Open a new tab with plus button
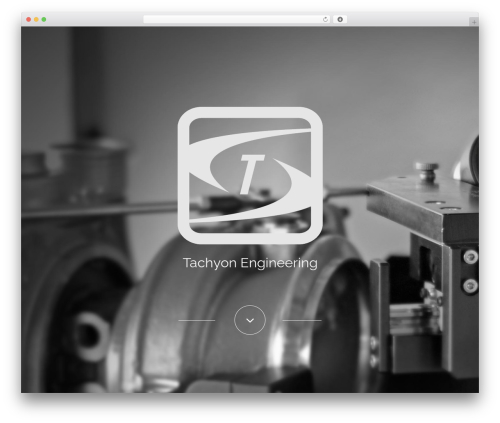Viewport: 500px width, 423px height. tap(474, 22)
